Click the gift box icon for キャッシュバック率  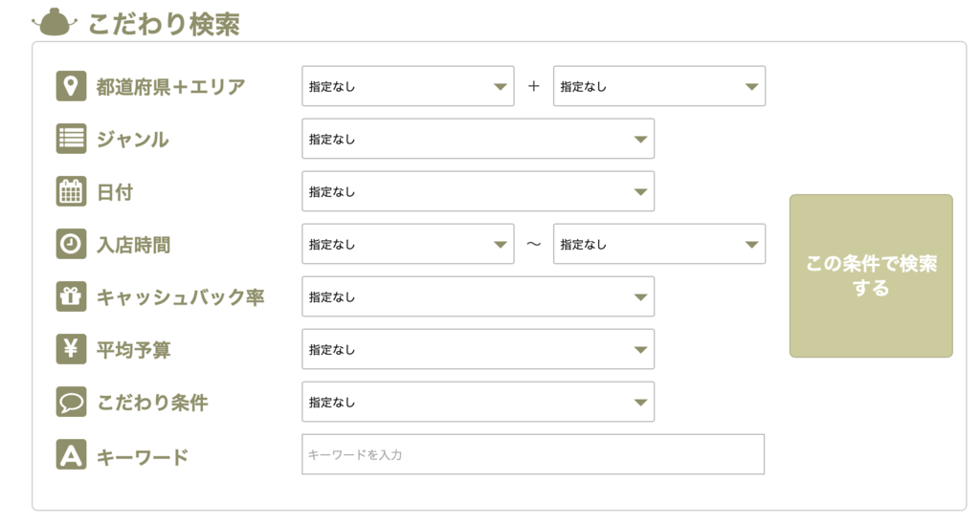[71, 296]
